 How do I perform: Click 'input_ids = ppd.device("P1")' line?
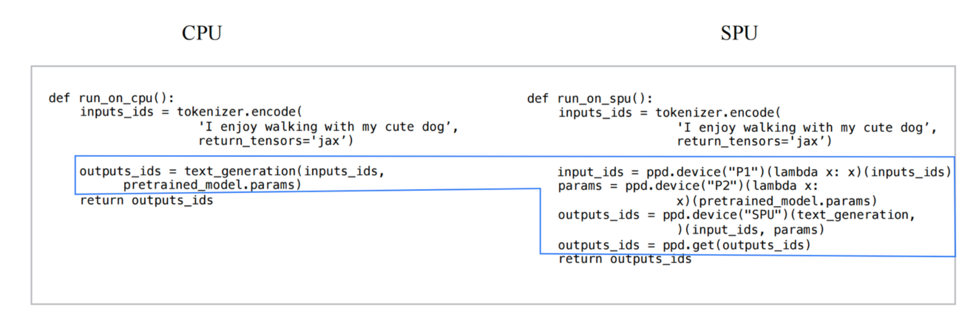click(755, 172)
